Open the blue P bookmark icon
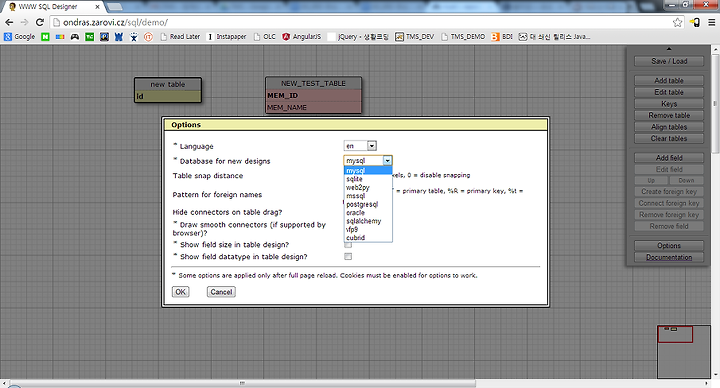This screenshot has width=720, height=388. coord(104,37)
